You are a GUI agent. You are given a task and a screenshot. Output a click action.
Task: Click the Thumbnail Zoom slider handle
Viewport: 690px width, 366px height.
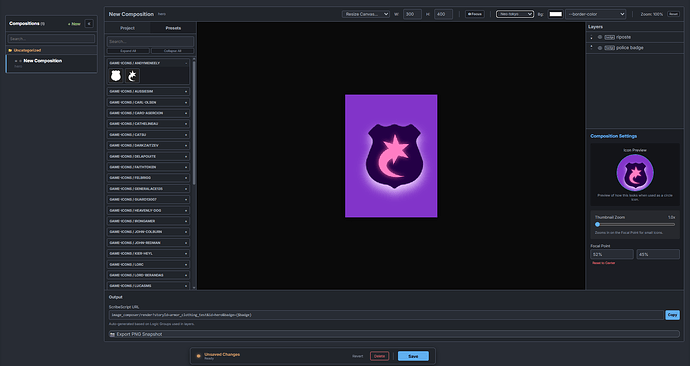click(598, 224)
